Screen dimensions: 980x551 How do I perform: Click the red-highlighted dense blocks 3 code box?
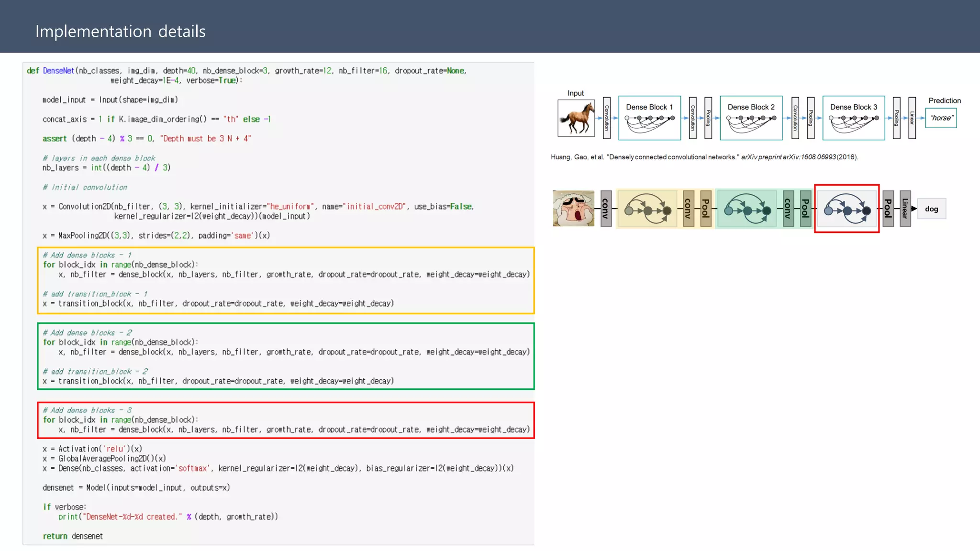(286, 420)
